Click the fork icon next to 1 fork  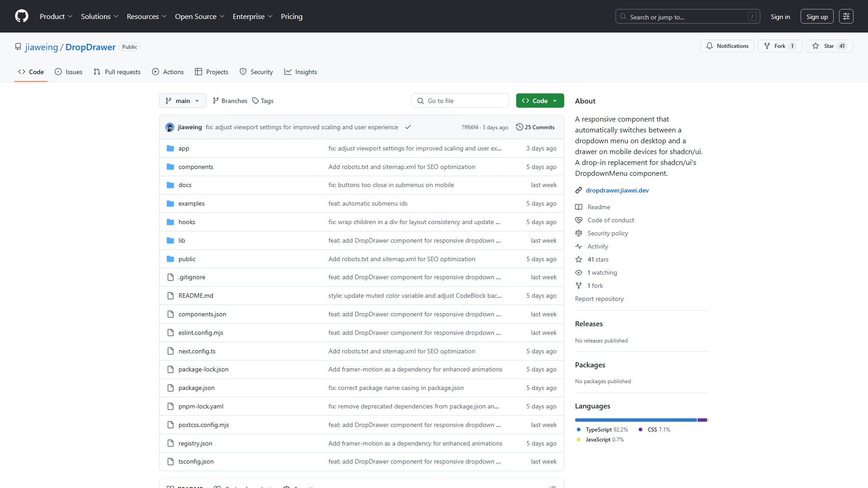(579, 286)
